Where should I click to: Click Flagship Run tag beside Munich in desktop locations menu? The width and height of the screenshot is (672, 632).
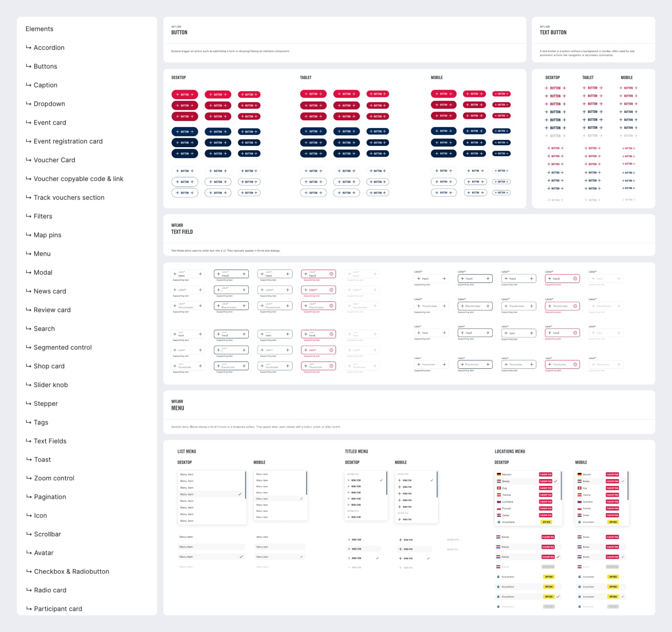(545, 474)
